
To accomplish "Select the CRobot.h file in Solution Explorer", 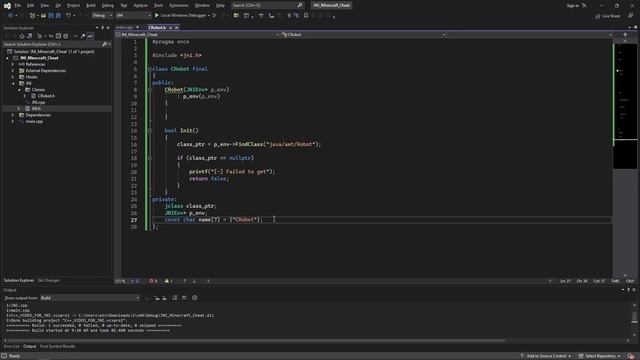I will point(46,96).
